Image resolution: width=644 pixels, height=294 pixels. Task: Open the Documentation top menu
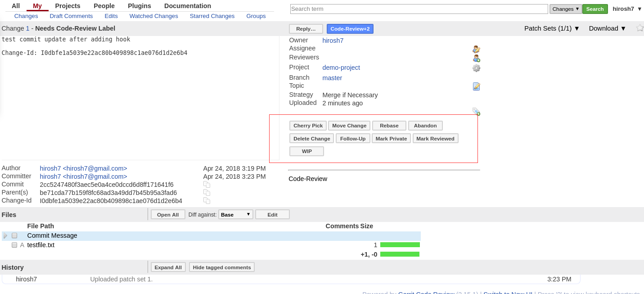(x=188, y=6)
